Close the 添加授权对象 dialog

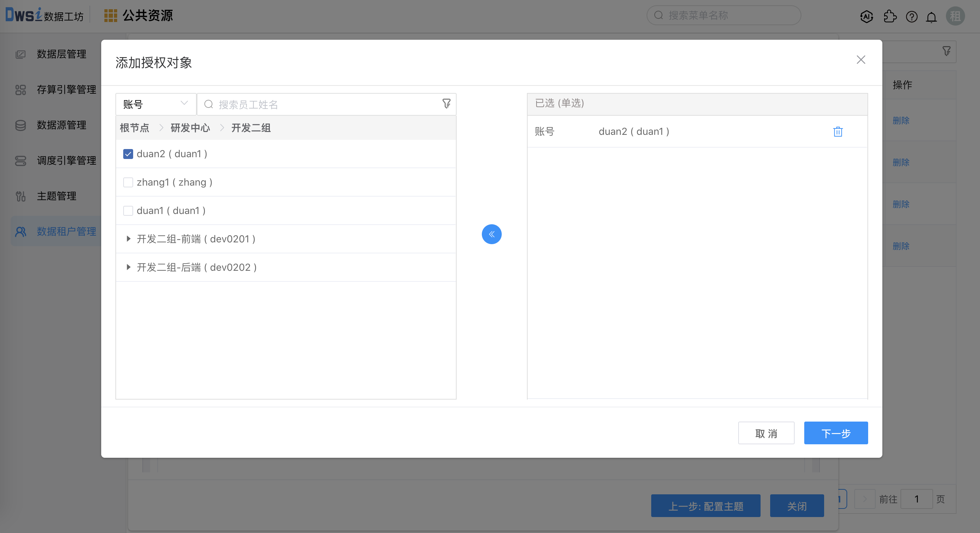coord(861,60)
